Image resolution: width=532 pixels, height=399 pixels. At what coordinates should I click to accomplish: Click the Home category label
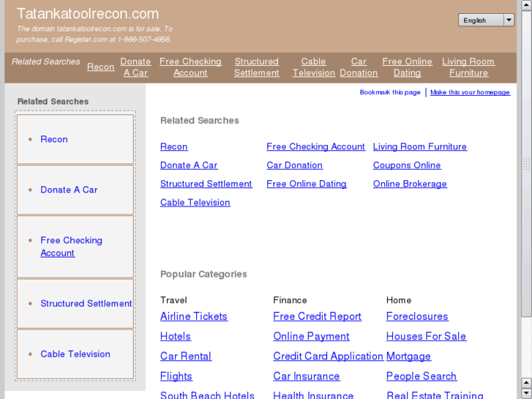(399, 300)
